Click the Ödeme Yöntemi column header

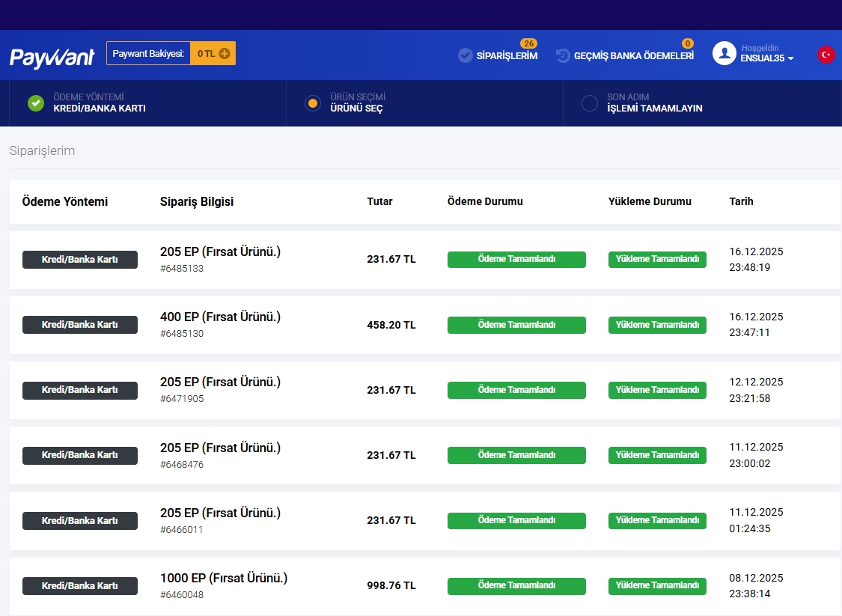point(65,202)
